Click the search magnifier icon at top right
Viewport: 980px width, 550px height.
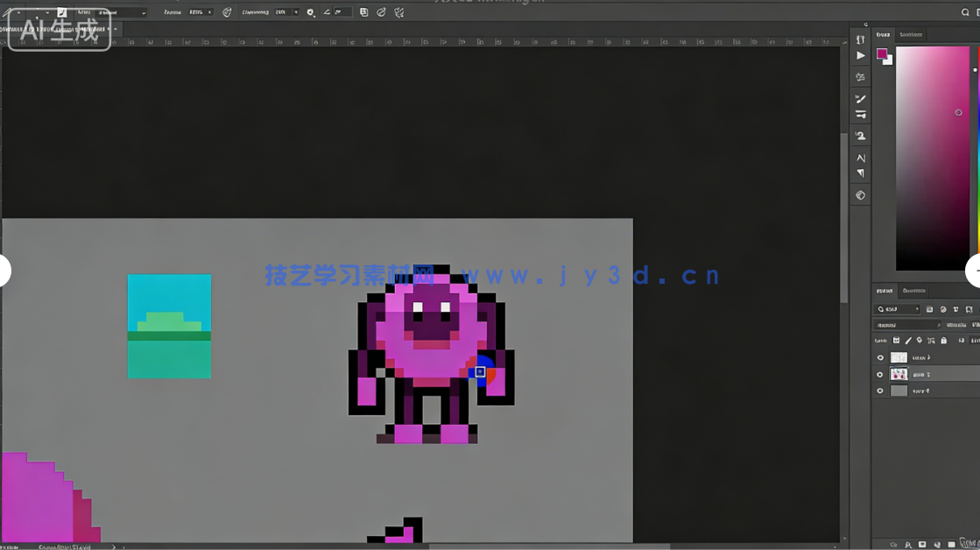pyautogui.click(x=965, y=12)
